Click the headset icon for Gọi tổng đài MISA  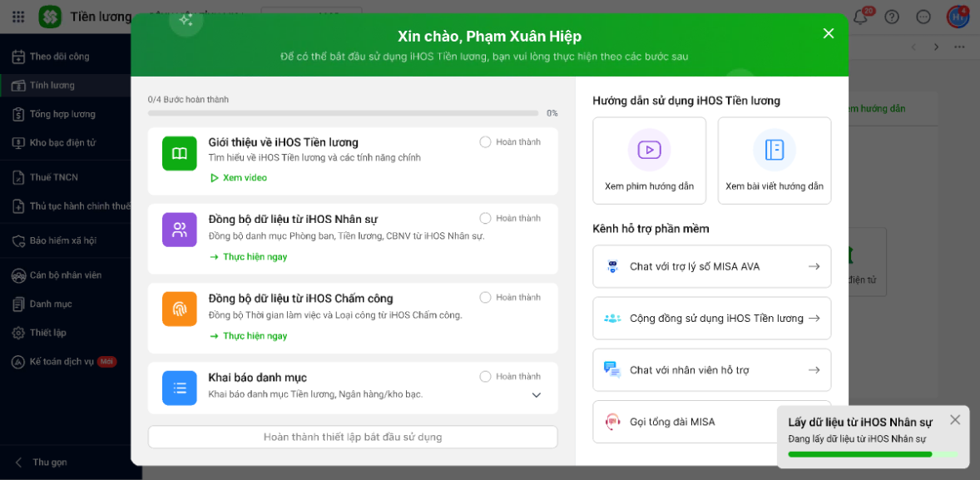coord(612,422)
